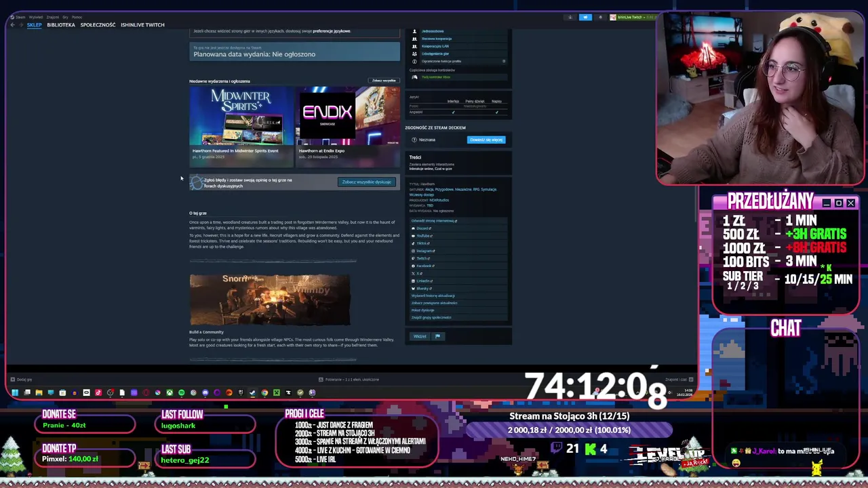Click the RPG genre tag link
This screenshot has height=488, width=868.
tap(475, 190)
